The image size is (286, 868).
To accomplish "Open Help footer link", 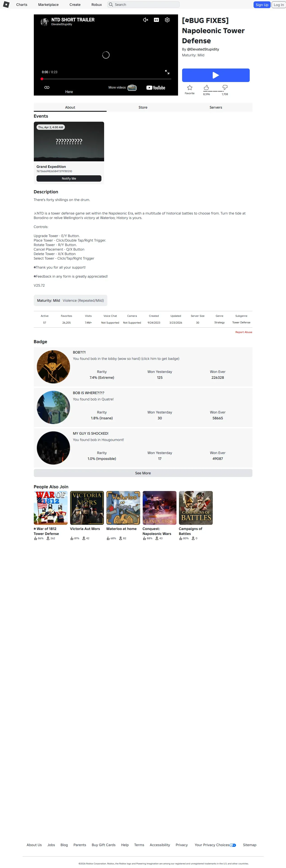I will point(125,845).
